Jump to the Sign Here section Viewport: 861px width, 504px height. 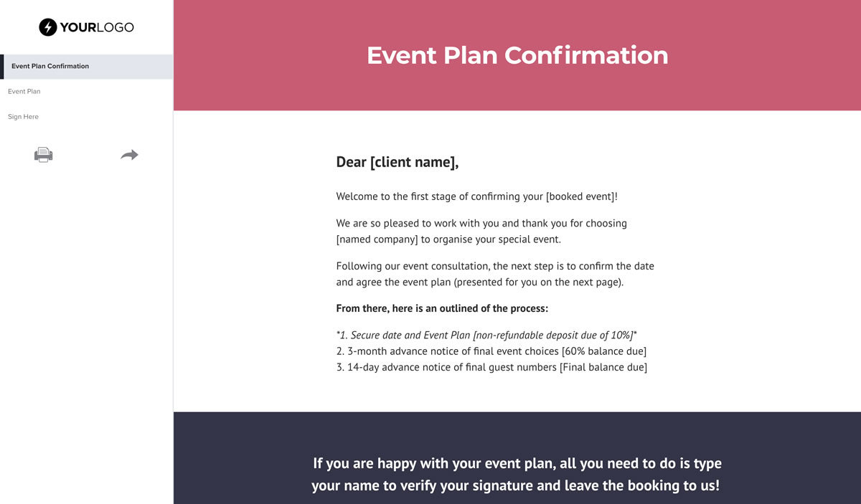[23, 116]
